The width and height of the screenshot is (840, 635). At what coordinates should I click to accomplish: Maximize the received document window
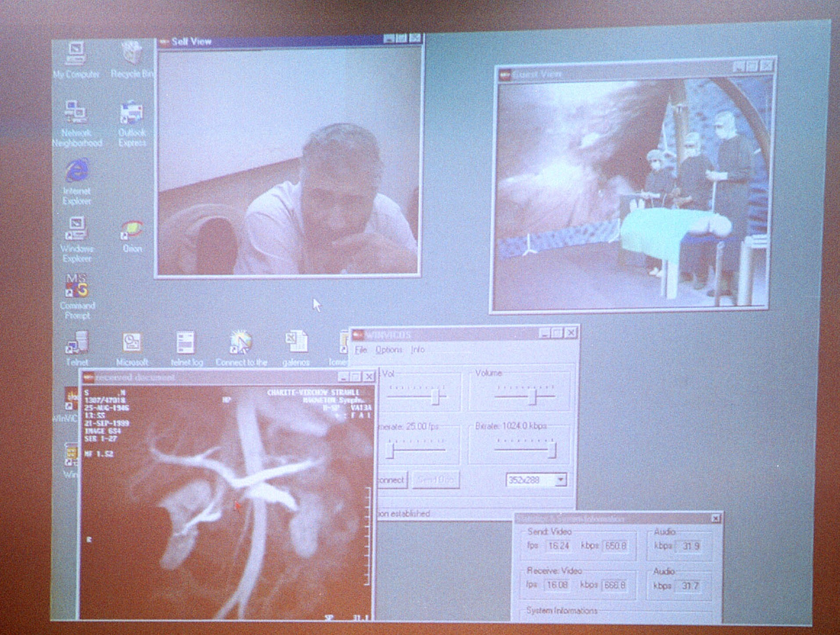[356, 377]
